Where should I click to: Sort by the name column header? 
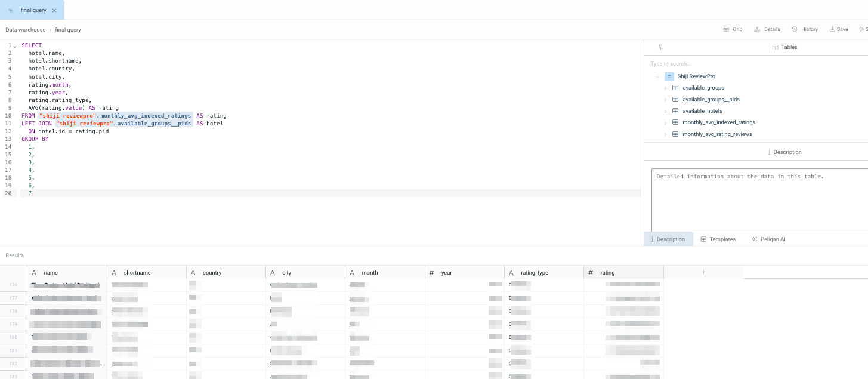click(67, 273)
